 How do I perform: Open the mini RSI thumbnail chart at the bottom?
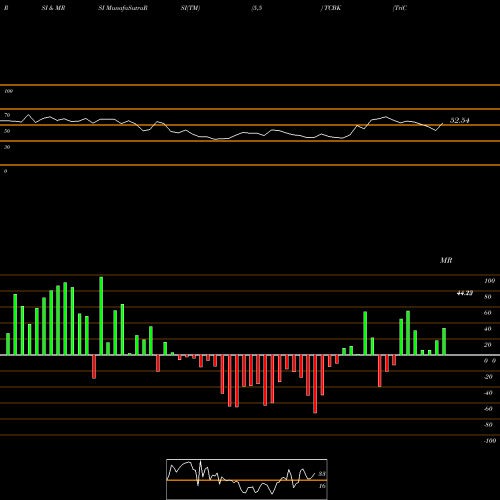point(247,479)
